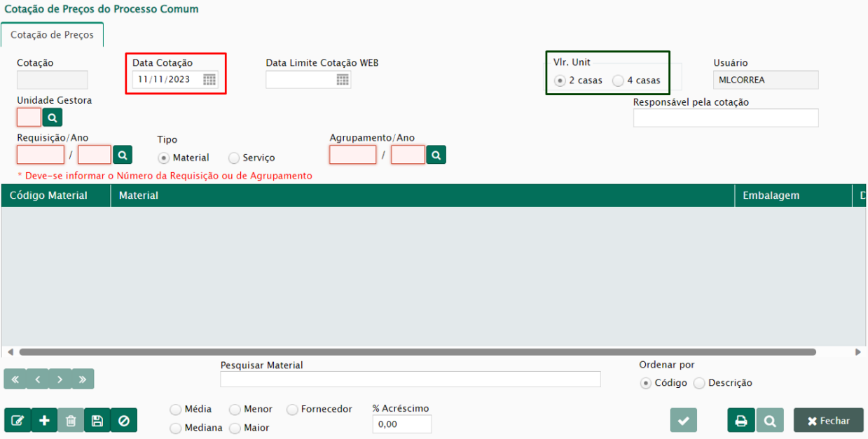
Task: Choose Serviço as the Tipo
Action: point(234,158)
